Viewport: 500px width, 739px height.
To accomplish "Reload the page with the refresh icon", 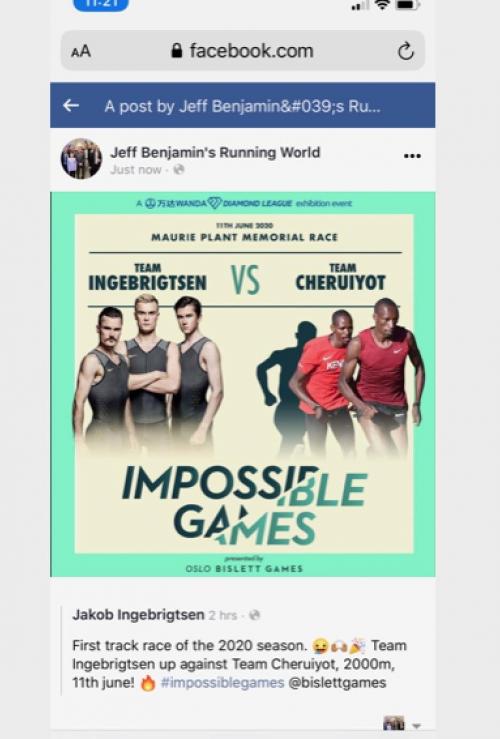I will pyautogui.click(x=405, y=51).
